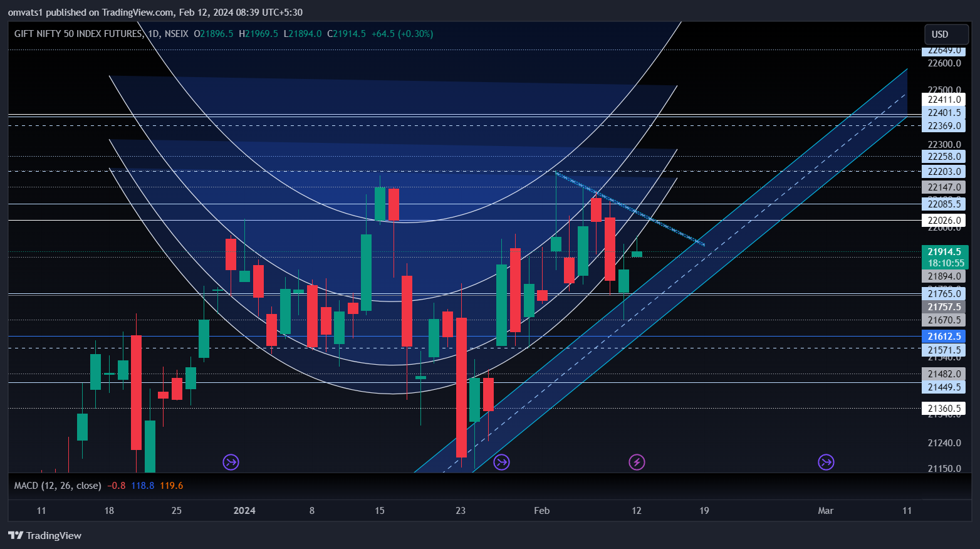980x549 pixels.
Task: Click the lightning event icon near Feb 12
Action: [637, 463]
